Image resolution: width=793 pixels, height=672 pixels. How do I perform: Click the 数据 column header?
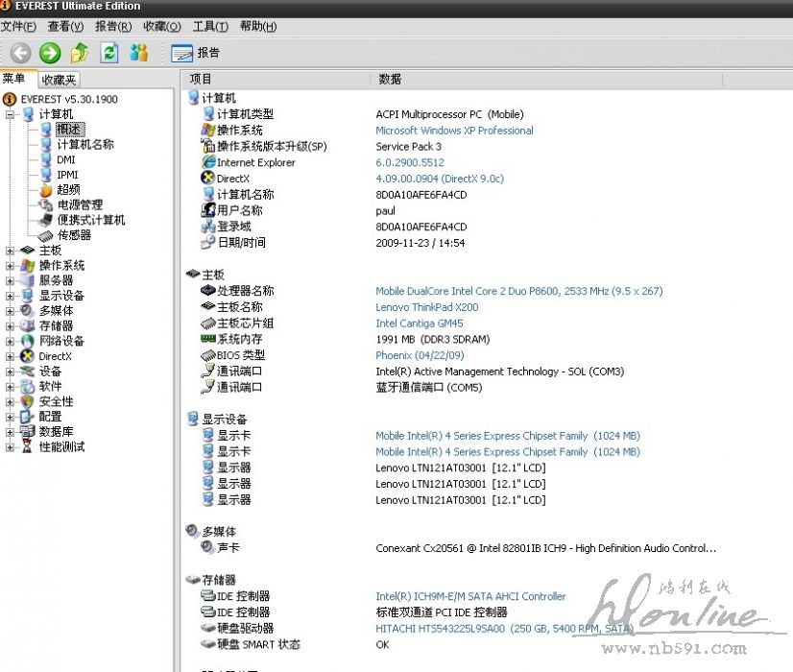390,79
